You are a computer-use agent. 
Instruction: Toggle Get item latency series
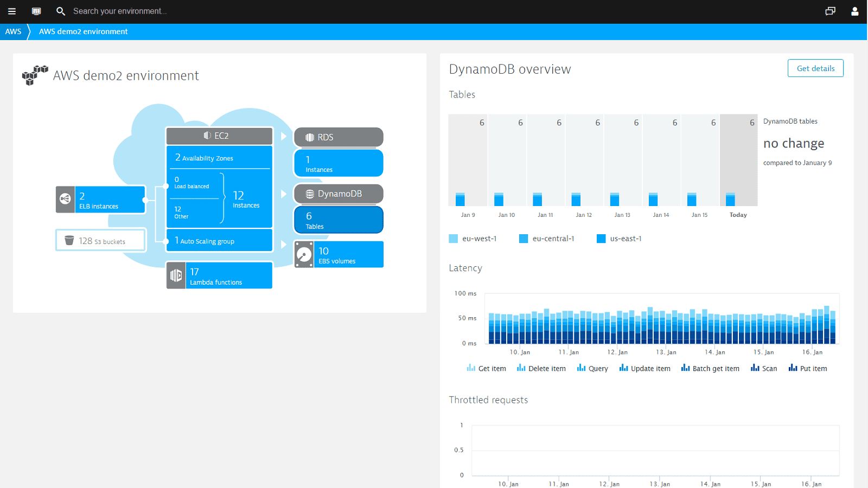click(x=486, y=368)
